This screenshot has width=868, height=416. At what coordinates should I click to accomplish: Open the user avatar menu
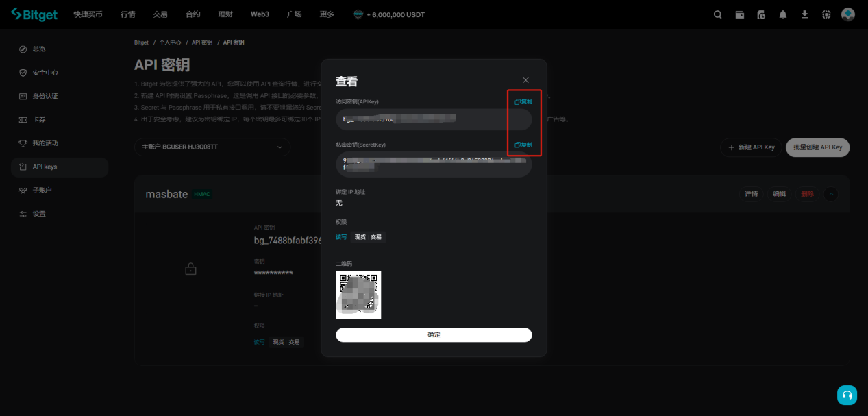[x=848, y=14]
